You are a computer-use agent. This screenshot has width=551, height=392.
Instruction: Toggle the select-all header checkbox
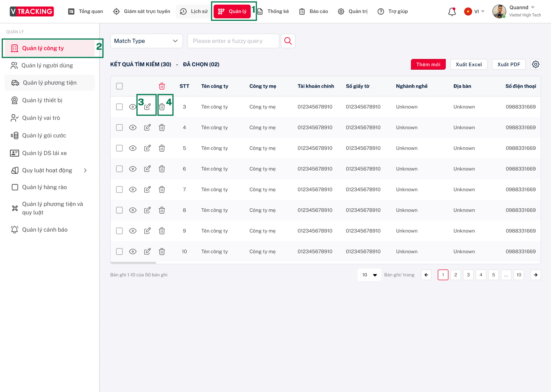(x=119, y=86)
